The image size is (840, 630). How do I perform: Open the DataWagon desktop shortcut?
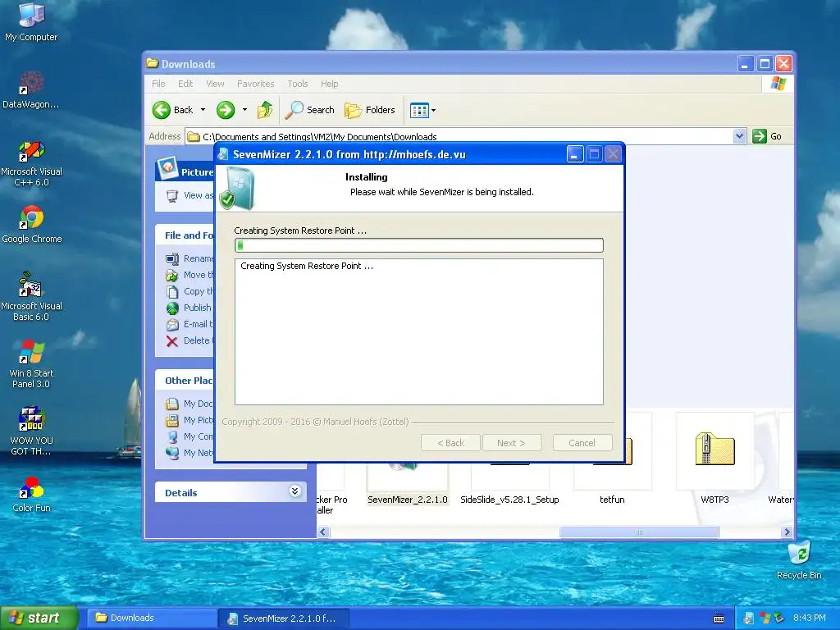click(31, 89)
